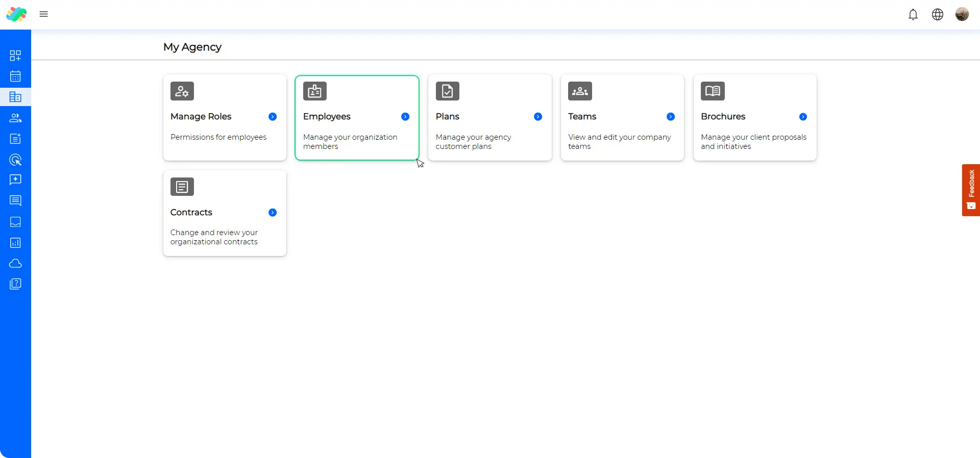Open the help question mark sidebar icon
The width and height of the screenshot is (980, 458).
(x=15, y=284)
